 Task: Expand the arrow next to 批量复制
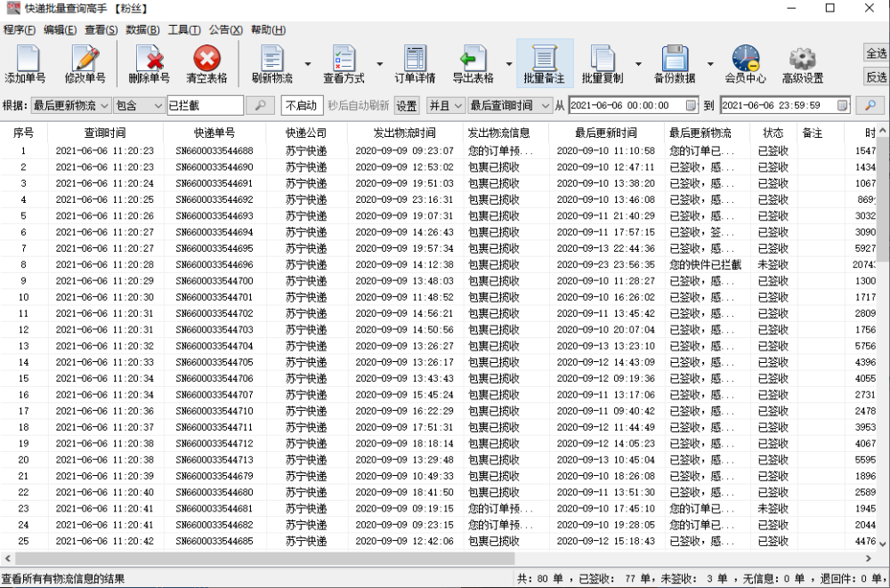[x=638, y=63]
